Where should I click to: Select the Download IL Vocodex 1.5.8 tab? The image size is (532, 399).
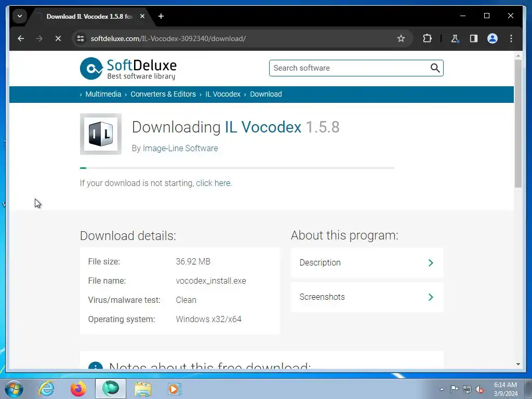coord(89,16)
